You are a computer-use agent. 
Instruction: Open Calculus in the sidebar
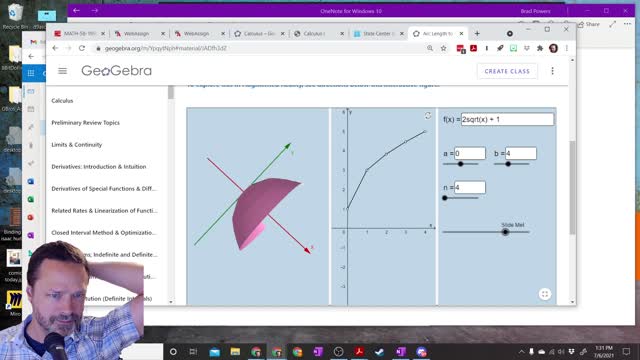[x=62, y=100]
